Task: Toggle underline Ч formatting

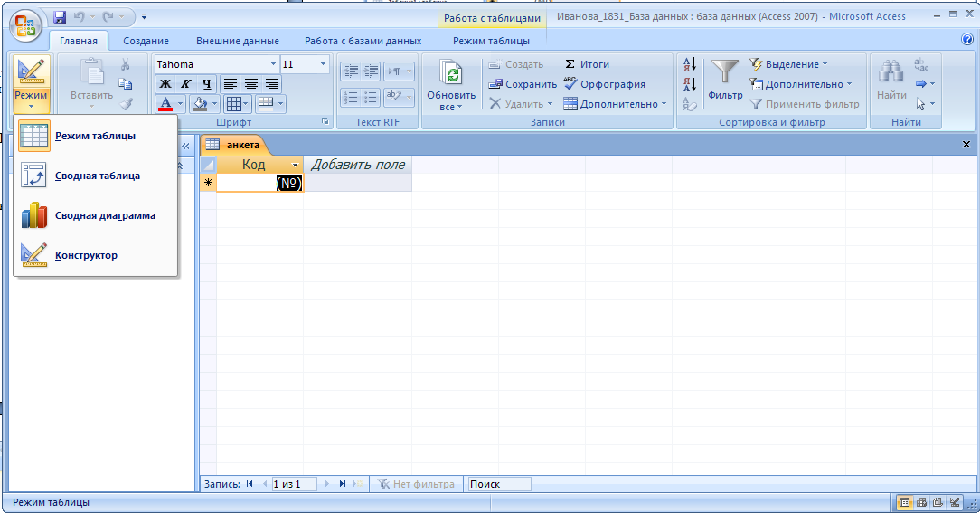Action: (206, 84)
